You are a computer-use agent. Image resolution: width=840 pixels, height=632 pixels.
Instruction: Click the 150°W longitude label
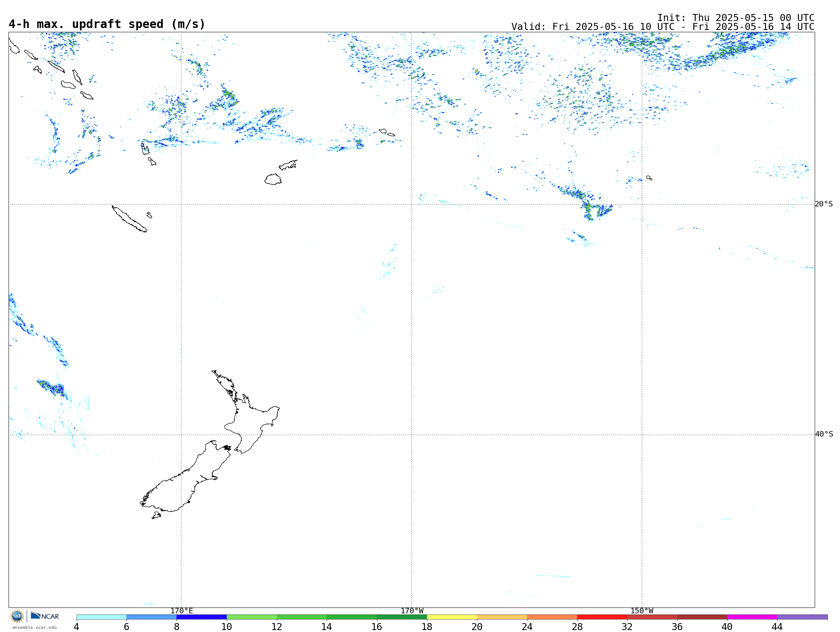[x=642, y=611]
